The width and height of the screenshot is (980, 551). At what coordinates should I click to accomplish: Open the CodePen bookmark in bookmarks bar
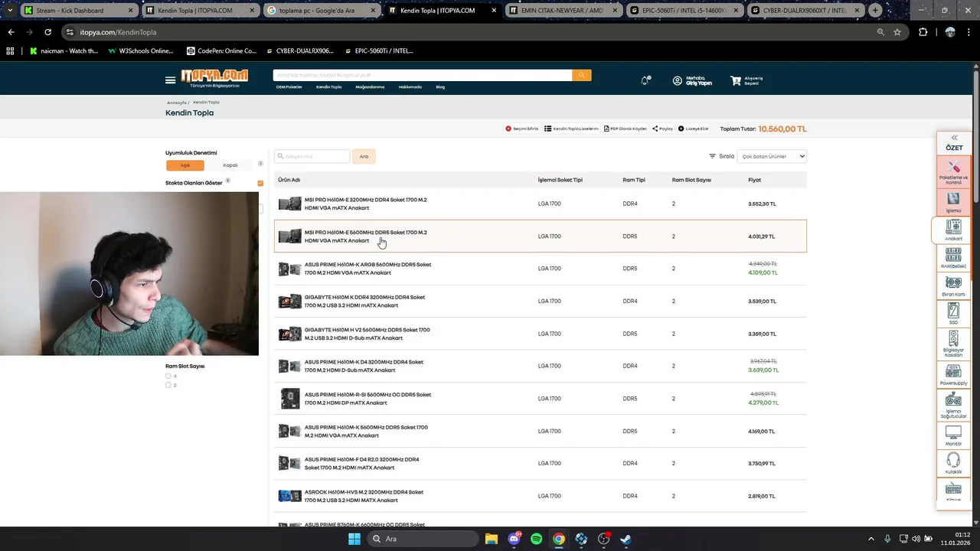[x=221, y=51]
